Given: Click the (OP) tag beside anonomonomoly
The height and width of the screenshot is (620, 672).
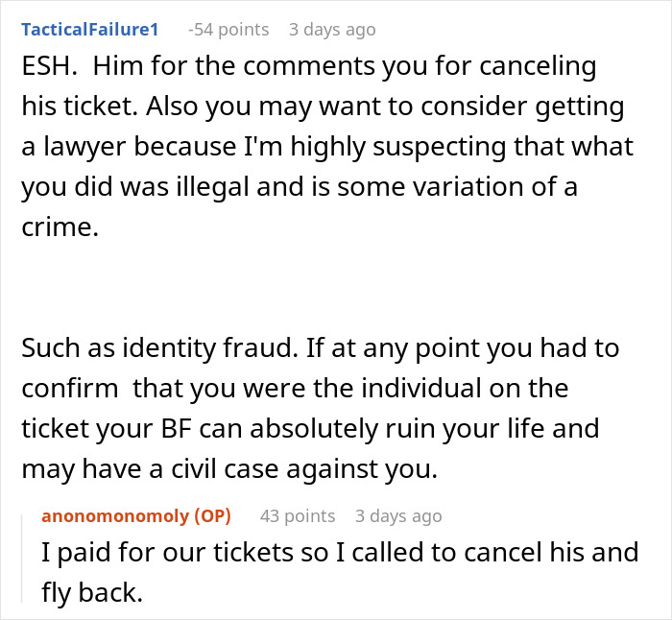Looking at the screenshot, I should (x=212, y=516).
